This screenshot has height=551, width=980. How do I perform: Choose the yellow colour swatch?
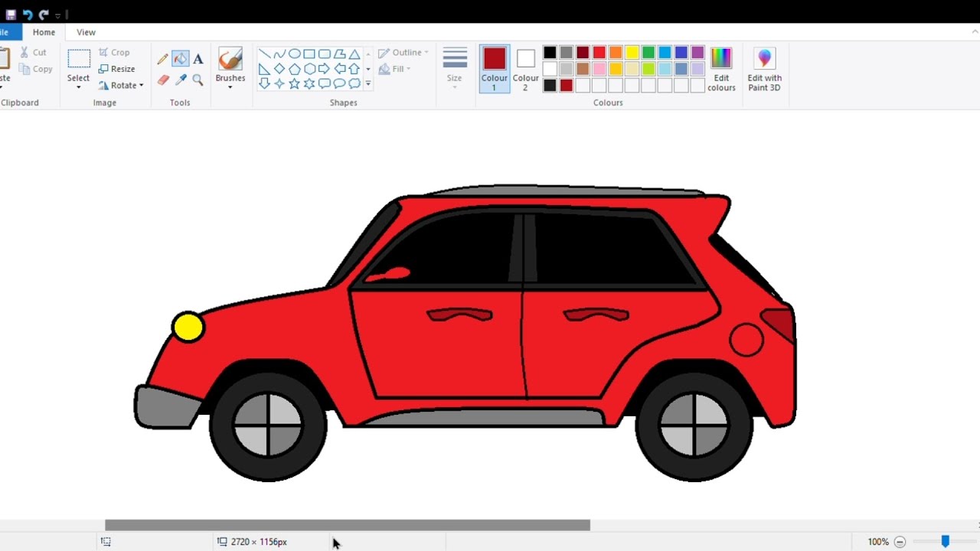coord(632,52)
